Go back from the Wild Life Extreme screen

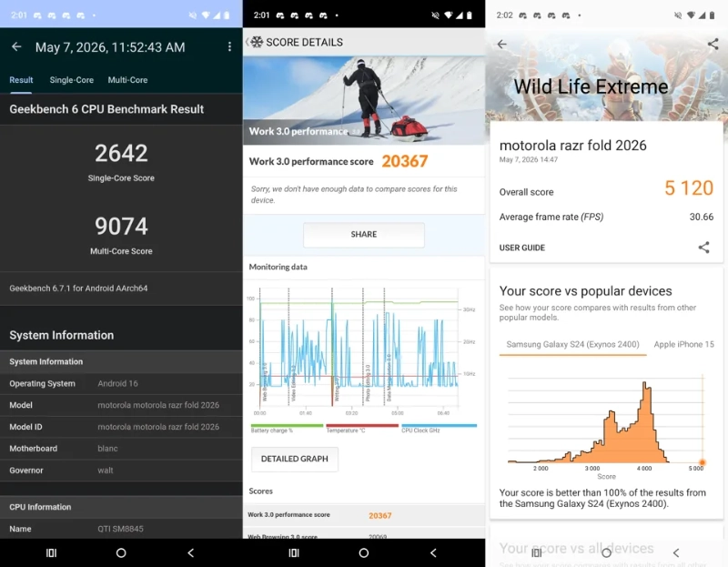pyautogui.click(x=502, y=44)
